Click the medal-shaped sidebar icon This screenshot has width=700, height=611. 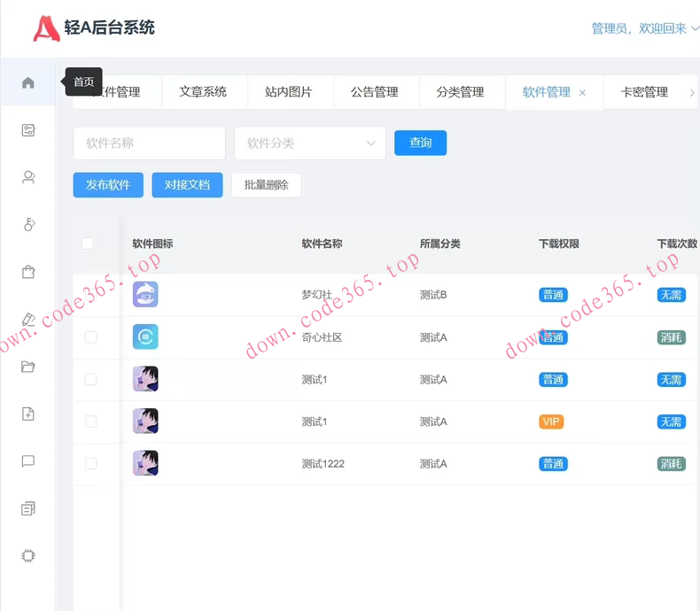click(29, 224)
